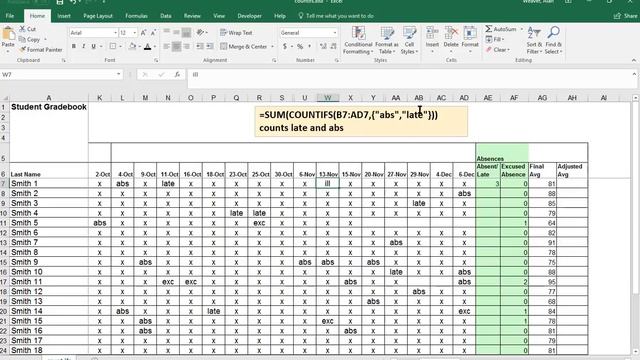Click the Select All corner triangle

[x=4, y=98]
